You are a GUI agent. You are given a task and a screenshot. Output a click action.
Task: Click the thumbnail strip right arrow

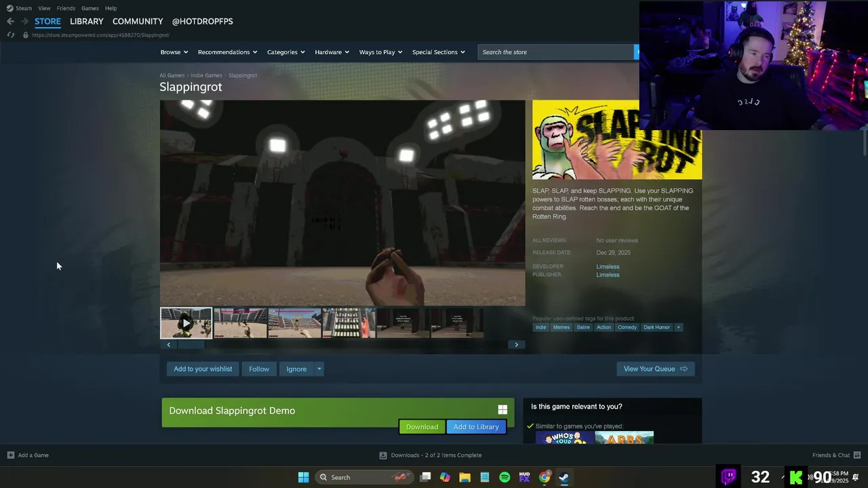[516, 344]
